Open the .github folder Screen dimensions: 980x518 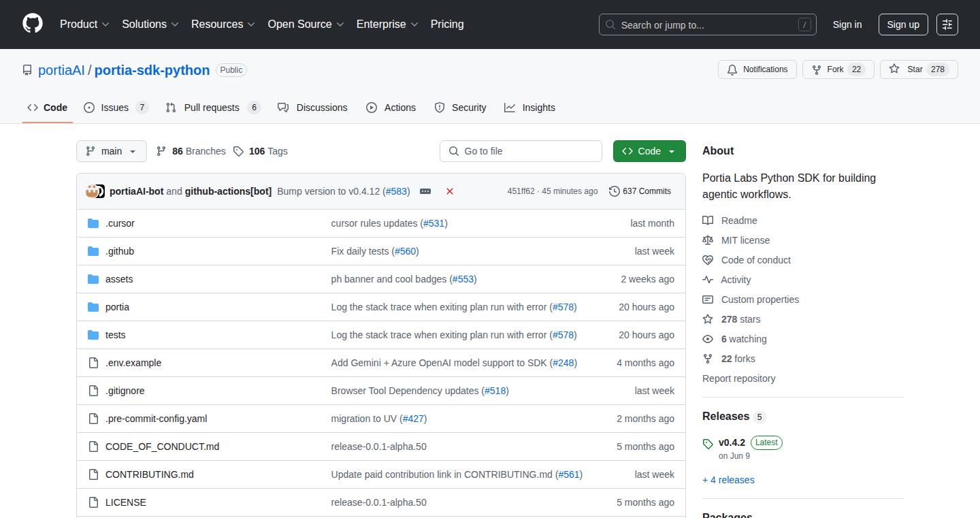coord(120,251)
